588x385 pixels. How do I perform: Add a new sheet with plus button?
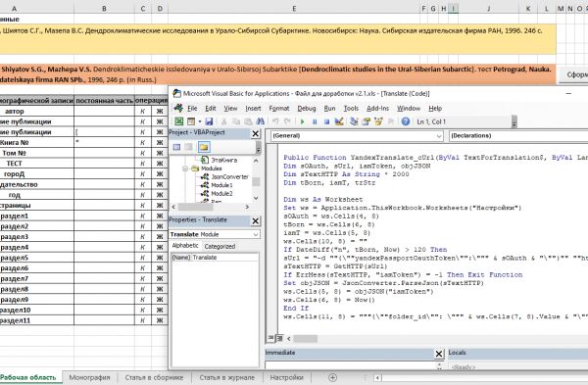click(332, 377)
